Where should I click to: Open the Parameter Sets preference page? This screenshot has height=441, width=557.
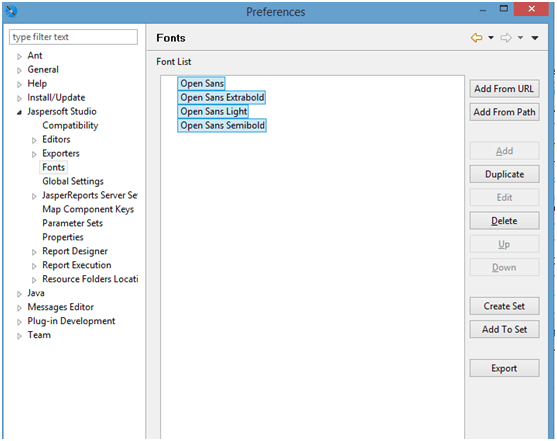[72, 223]
